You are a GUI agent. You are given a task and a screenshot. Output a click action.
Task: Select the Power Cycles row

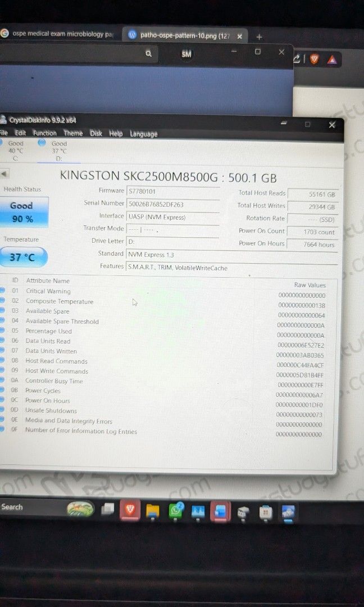[166, 392]
